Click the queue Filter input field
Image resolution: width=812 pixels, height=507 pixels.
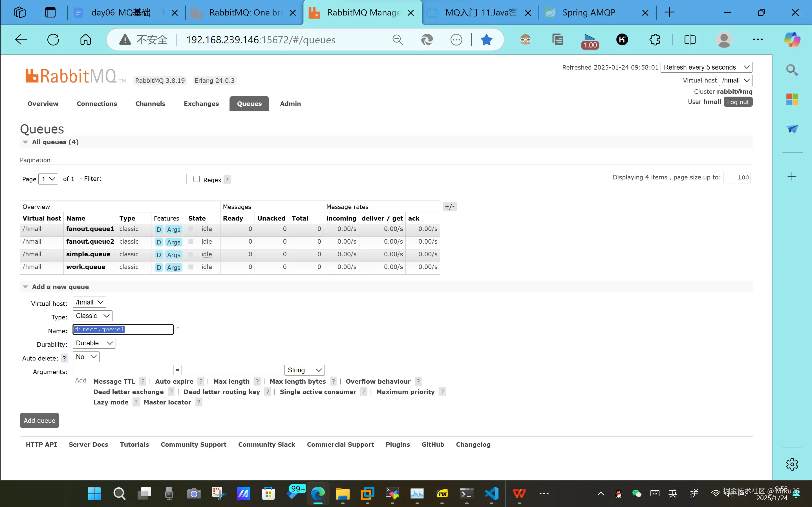(x=145, y=179)
